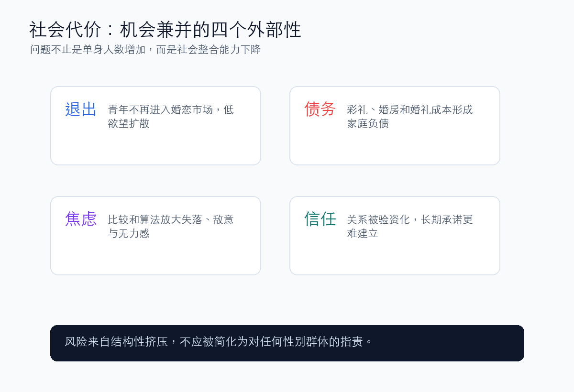Click the red 债务 heading

(x=320, y=109)
